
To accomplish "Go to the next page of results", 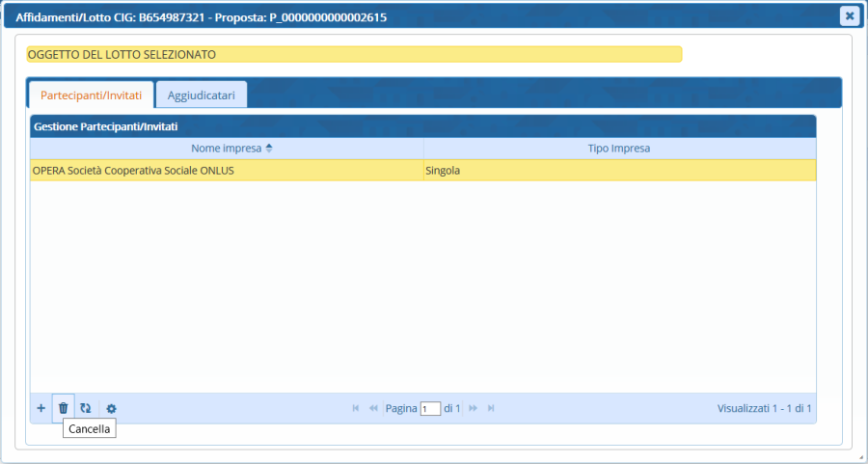I will (x=474, y=408).
